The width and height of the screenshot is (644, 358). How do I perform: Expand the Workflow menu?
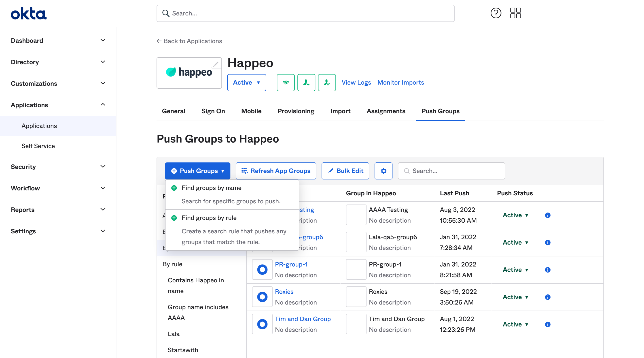58,188
